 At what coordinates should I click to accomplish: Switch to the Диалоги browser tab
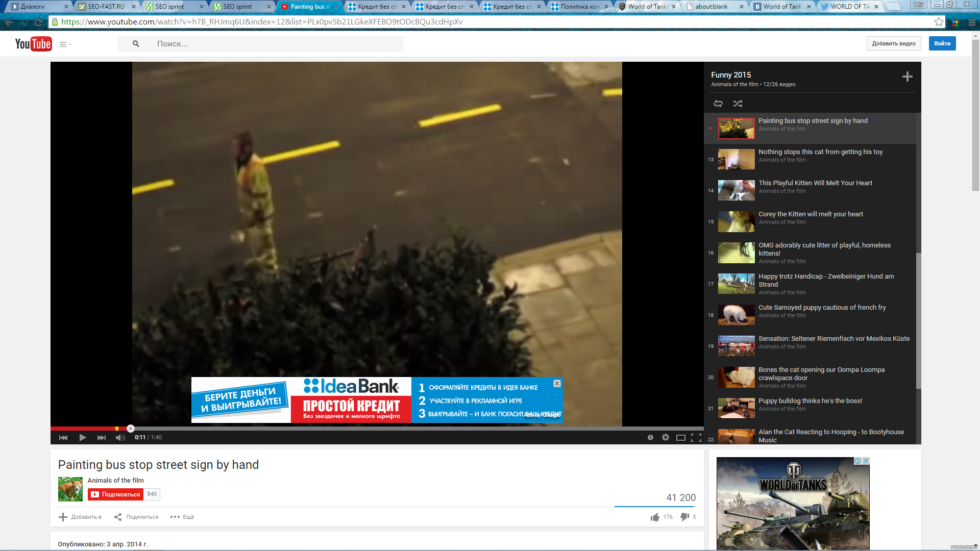39,7
